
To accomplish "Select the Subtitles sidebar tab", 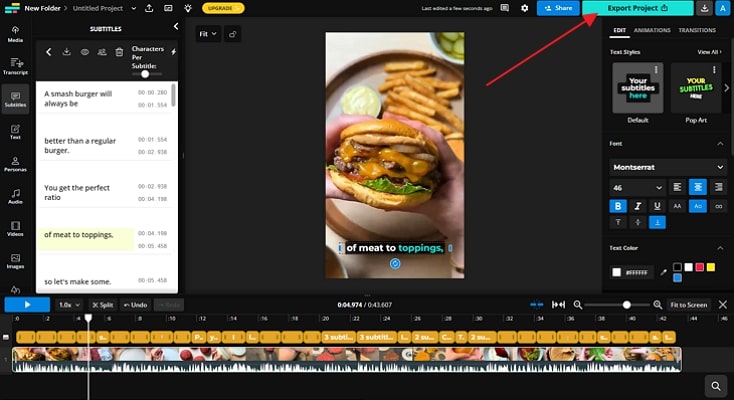I will 15,99.
